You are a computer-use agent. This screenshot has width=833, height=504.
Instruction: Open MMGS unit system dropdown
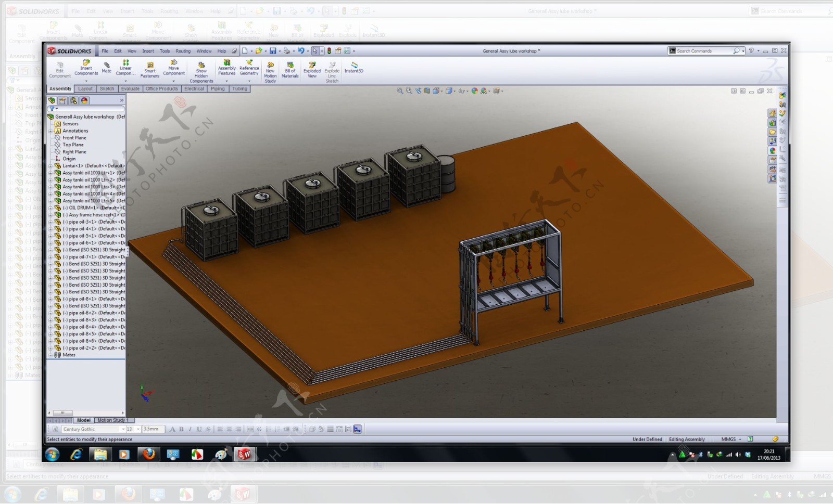point(731,440)
